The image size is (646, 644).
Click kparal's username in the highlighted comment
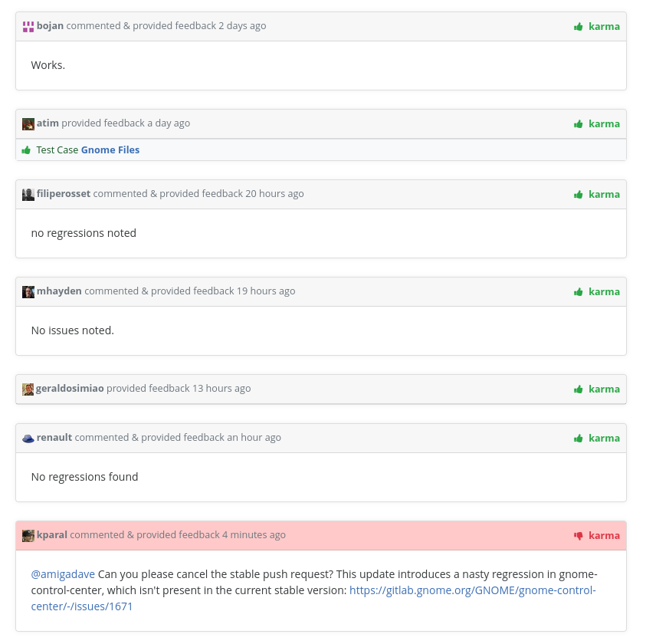52,534
